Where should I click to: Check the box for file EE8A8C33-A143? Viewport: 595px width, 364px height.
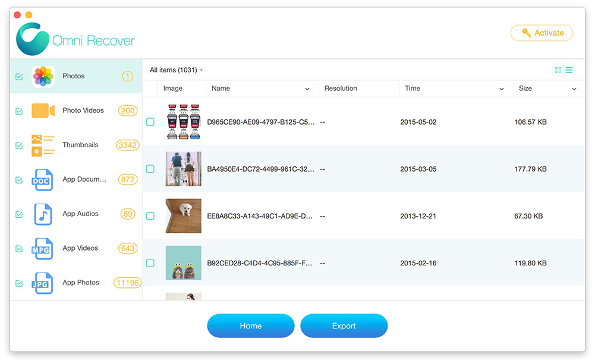(150, 216)
